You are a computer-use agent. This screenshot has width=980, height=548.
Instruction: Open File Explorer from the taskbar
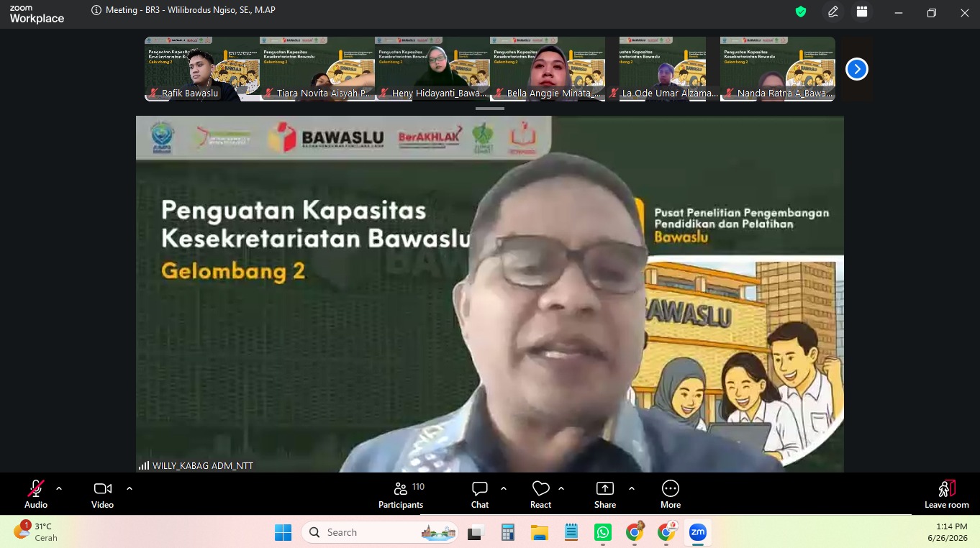540,532
